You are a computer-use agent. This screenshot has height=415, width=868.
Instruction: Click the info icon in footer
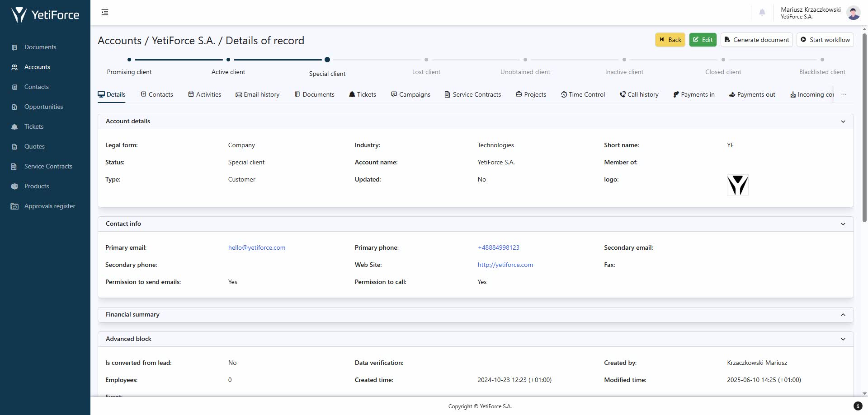858,406
